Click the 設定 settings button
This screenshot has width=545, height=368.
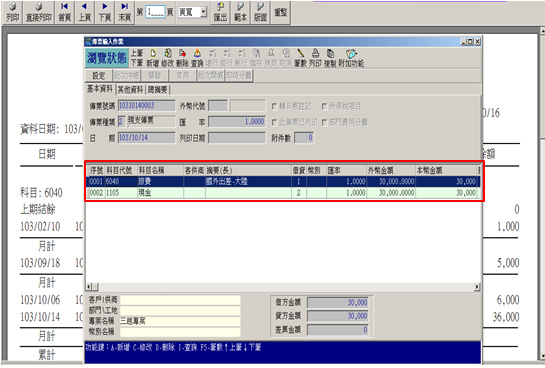tap(99, 75)
